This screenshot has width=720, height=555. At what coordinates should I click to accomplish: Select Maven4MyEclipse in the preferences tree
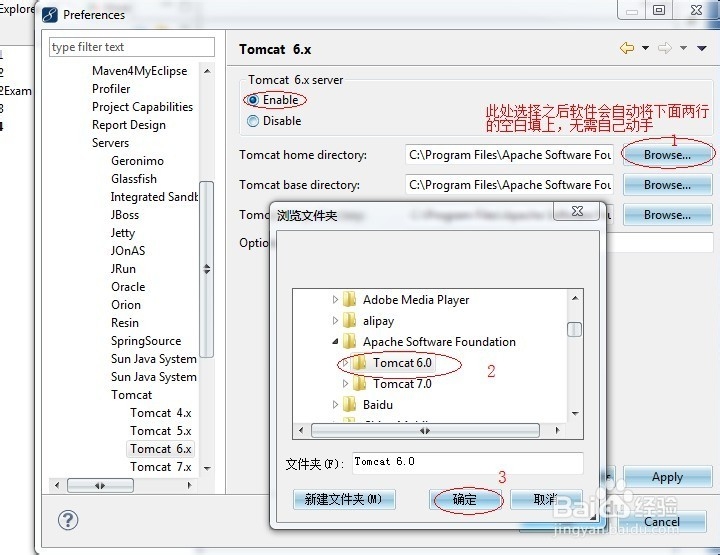140,71
